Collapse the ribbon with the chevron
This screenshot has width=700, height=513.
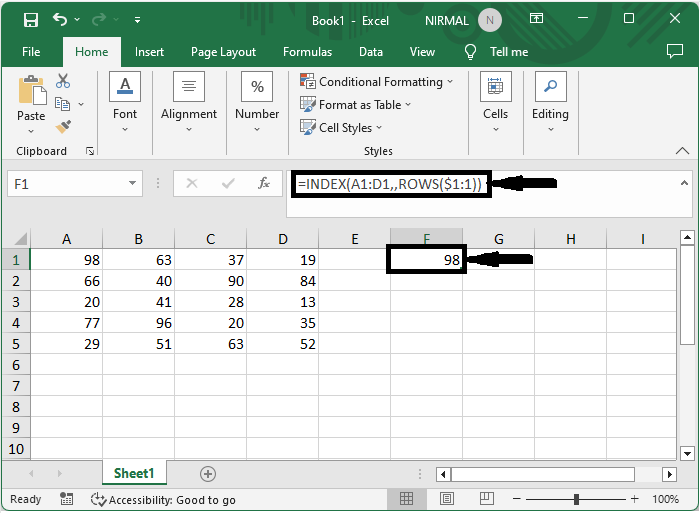(x=682, y=150)
